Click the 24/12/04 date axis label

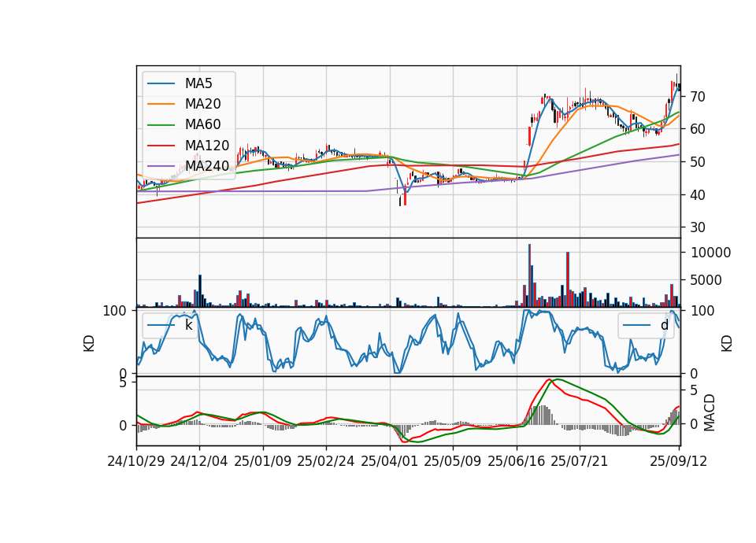tap(198, 461)
